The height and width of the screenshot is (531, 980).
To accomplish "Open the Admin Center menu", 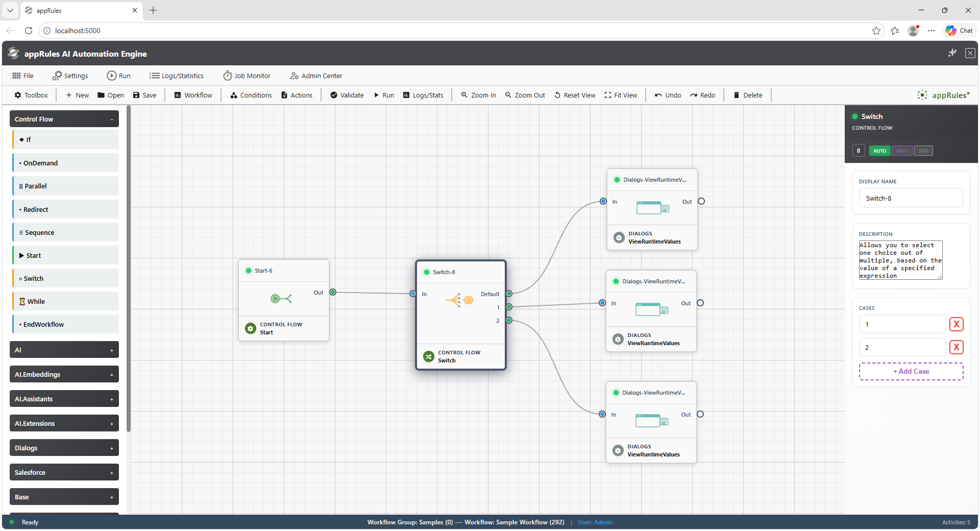I will (x=316, y=76).
